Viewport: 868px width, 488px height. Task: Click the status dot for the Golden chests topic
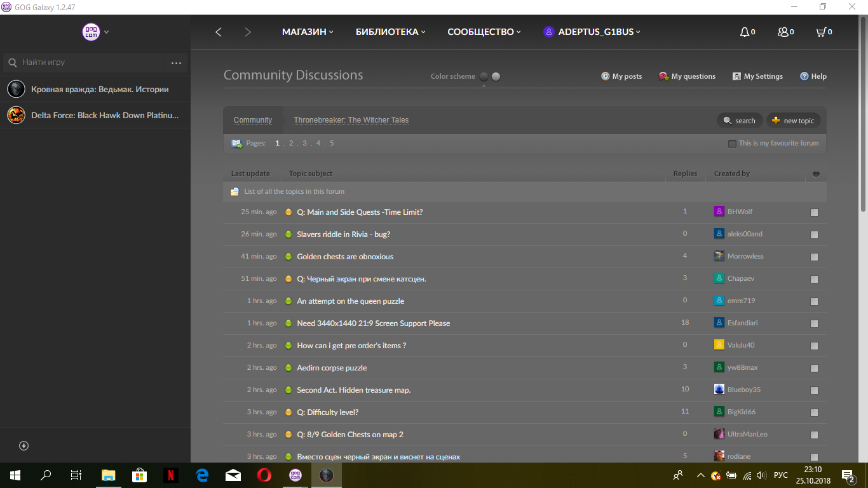pyautogui.click(x=288, y=257)
